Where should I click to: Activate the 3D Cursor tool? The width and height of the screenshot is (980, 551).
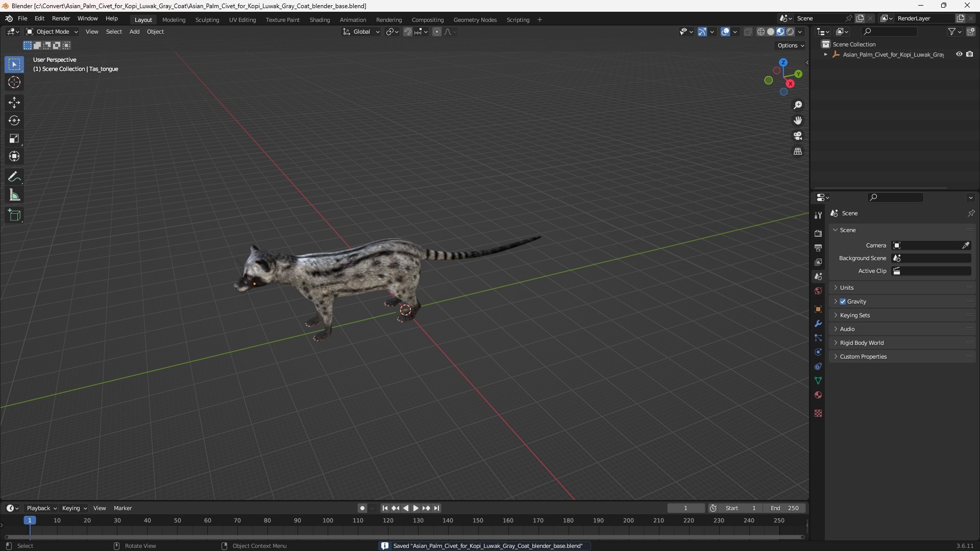(14, 82)
